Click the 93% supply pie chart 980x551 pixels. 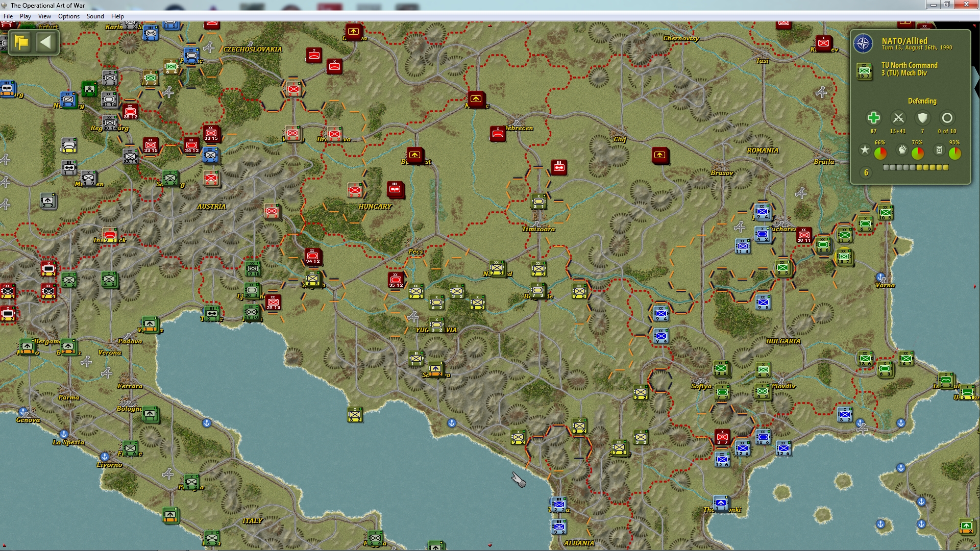(955, 153)
